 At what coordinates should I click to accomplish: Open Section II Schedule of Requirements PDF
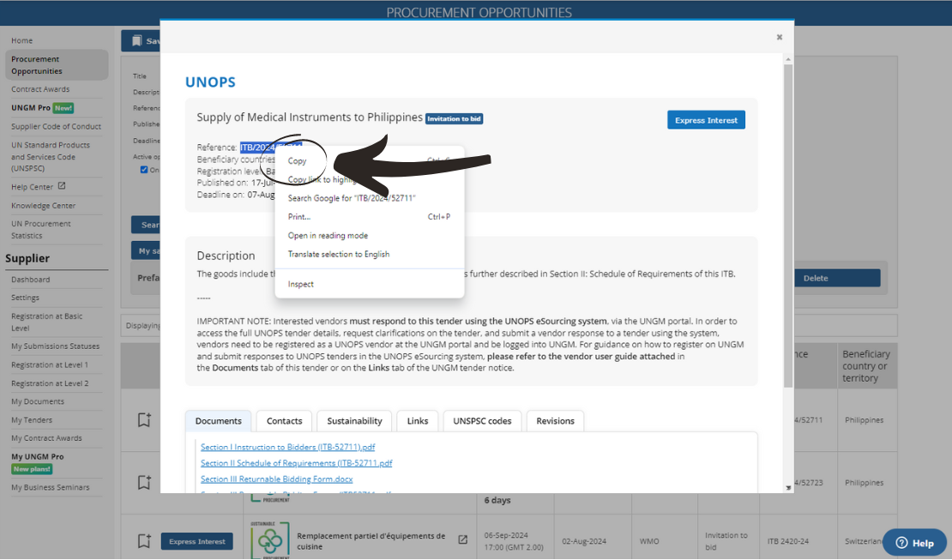[296, 463]
